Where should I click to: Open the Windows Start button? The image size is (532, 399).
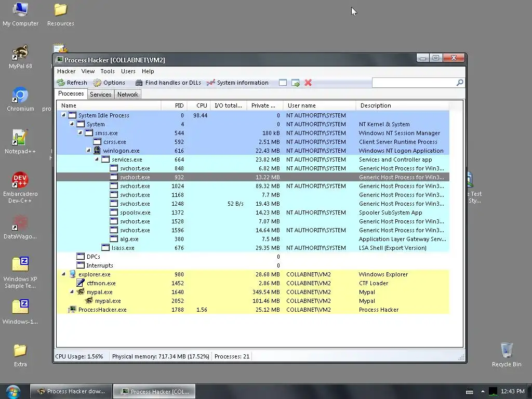(x=13, y=392)
